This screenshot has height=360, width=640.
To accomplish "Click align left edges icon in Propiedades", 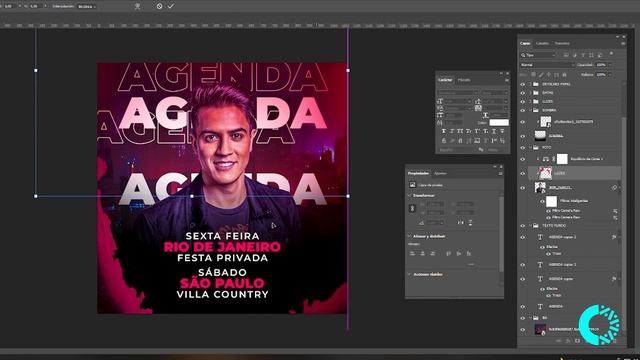I will 412,253.
